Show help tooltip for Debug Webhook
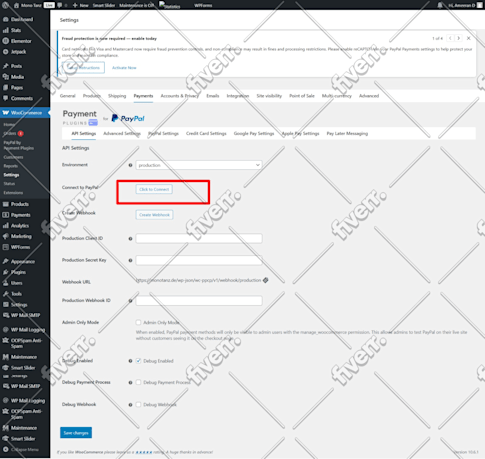The image size is (485, 459). coord(130,405)
